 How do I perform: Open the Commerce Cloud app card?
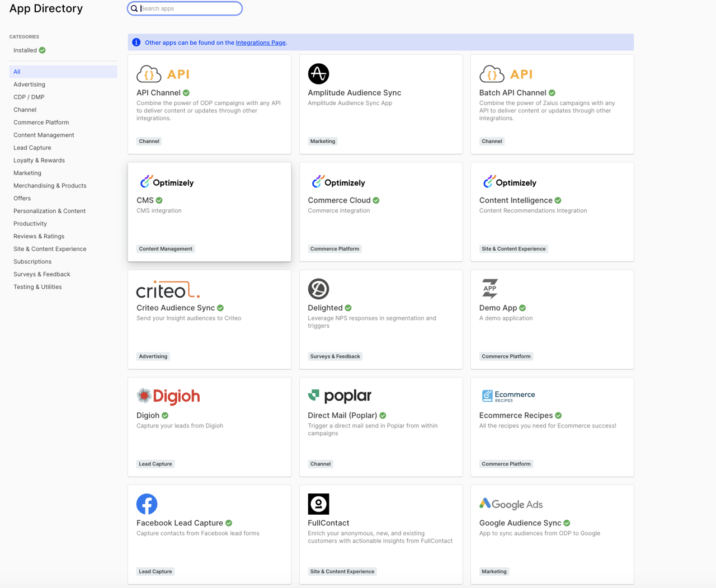(381, 212)
